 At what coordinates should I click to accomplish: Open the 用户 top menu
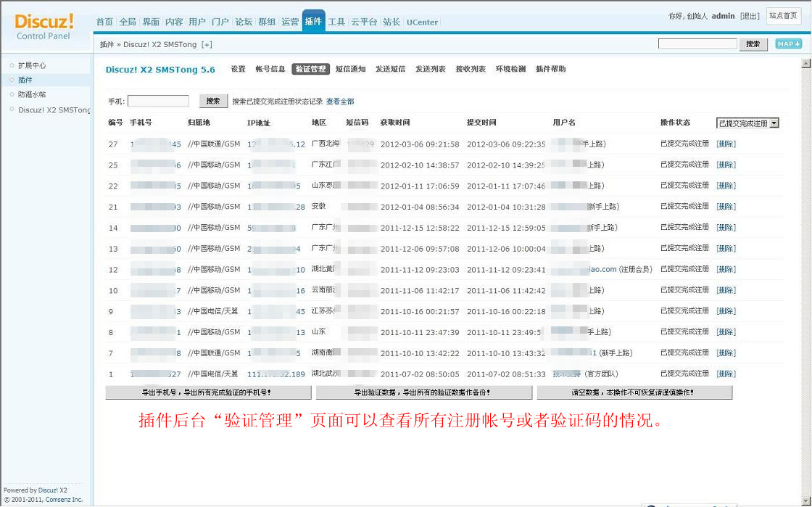(197, 22)
